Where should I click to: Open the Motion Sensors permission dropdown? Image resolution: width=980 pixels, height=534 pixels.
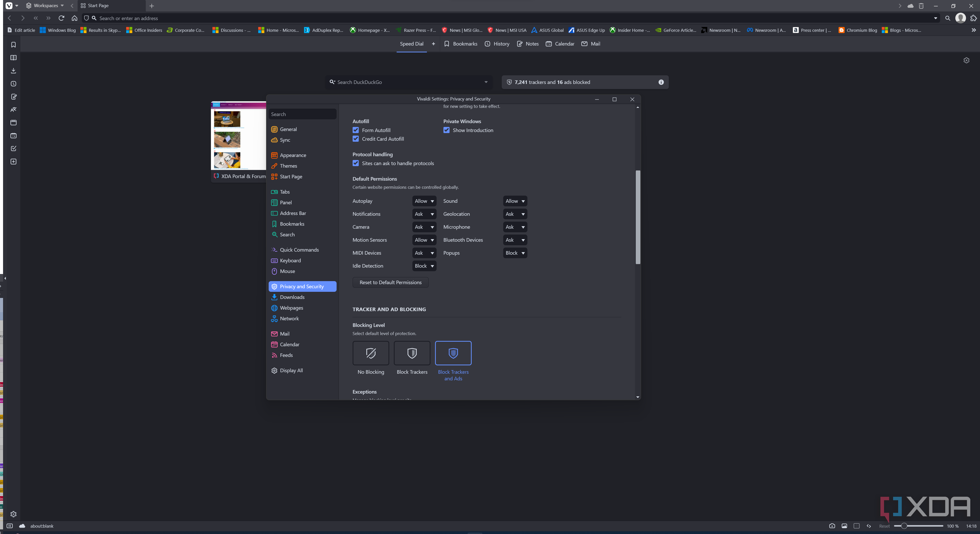point(424,240)
